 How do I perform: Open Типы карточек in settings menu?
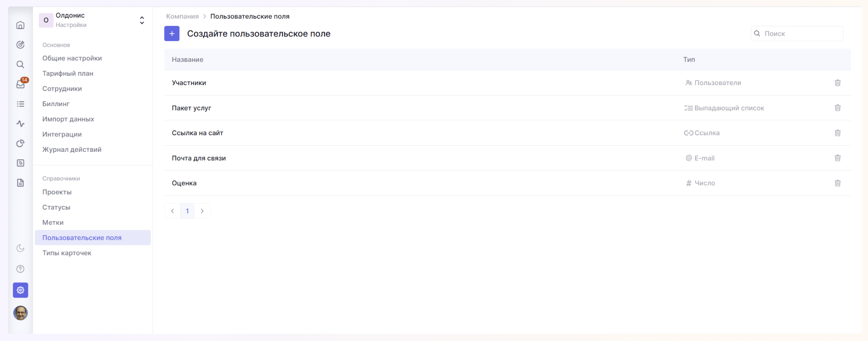click(x=67, y=253)
